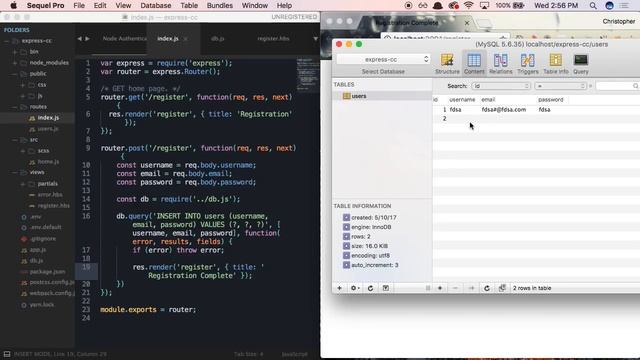Click the multiple filter icon beside row count
Viewport: 640px width, 360px height.
pos(502,288)
